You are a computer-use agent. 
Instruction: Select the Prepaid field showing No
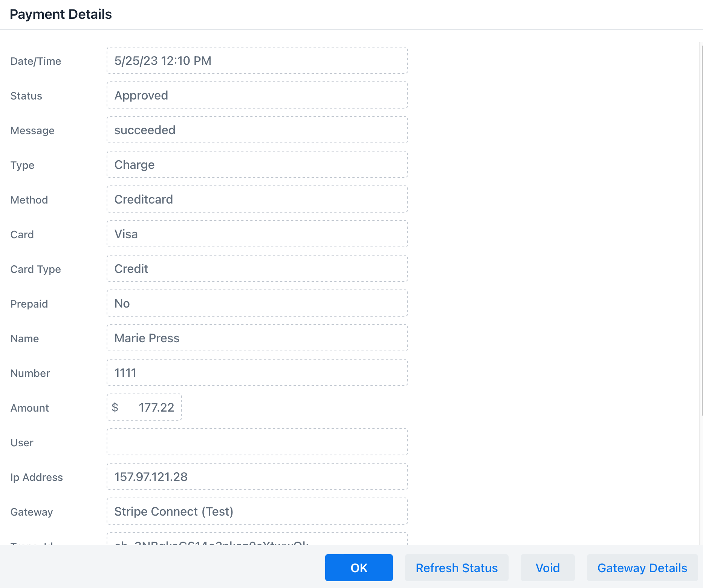pyautogui.click(x=257, y=303)
